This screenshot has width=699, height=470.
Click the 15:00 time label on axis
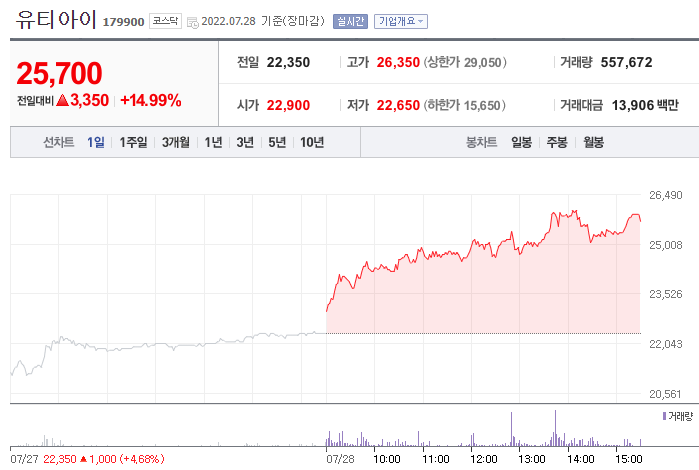(x=629, y=459)
